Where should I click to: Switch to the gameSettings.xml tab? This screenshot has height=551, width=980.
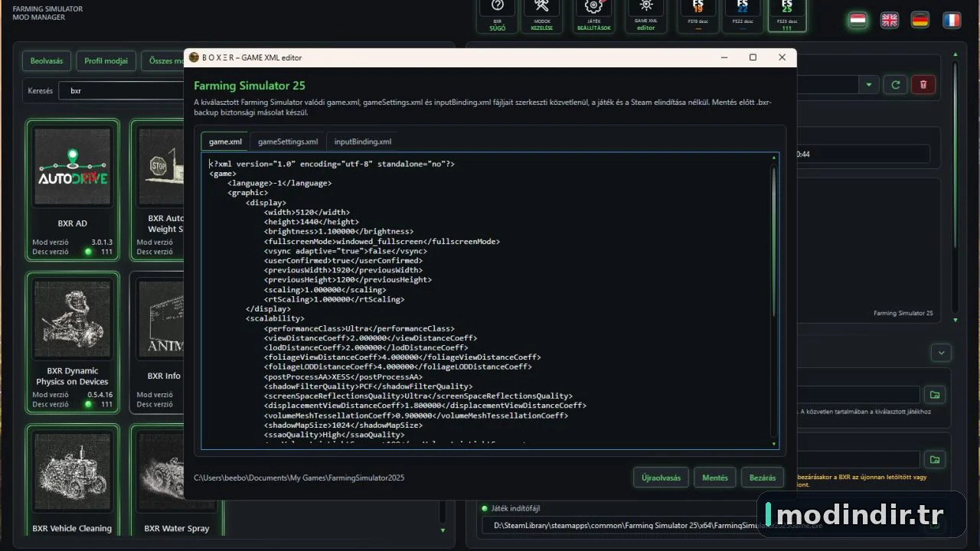coord(288,142)
